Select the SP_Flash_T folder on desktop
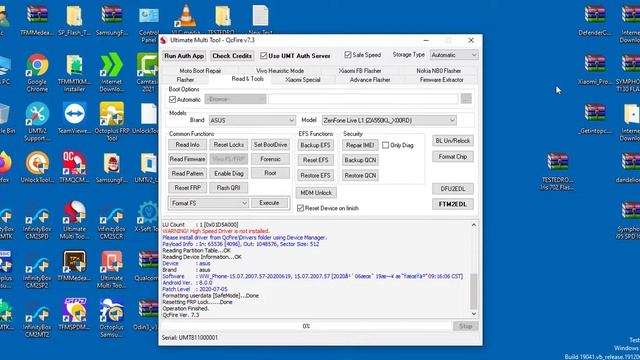Viewport: 640px width, 360px height. point(74,20)
